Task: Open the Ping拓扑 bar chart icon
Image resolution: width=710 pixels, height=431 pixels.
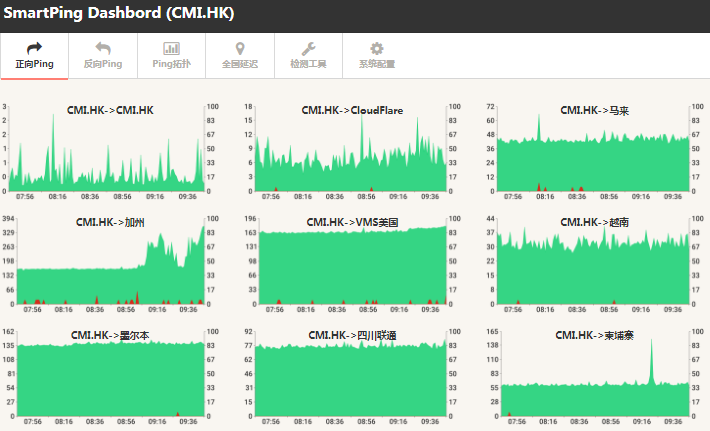Action: pyautogui.click(x=172, y=48)
